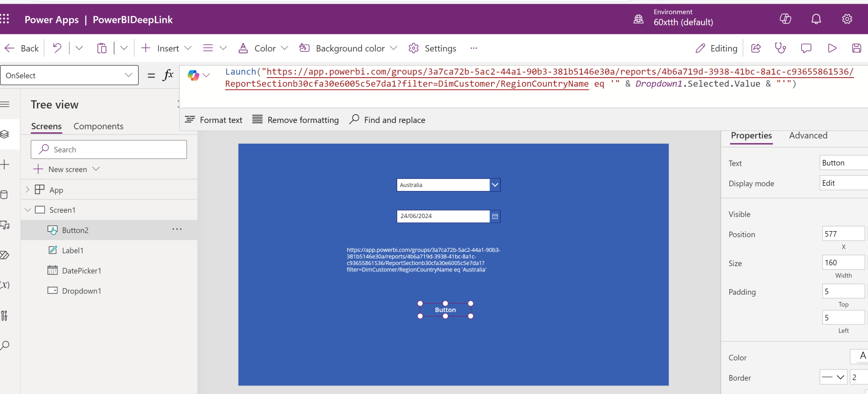Viewport: 868px width, 394px height.
Task: Open the OnSelect property dropdown
Action: click(x=128, y=75)
